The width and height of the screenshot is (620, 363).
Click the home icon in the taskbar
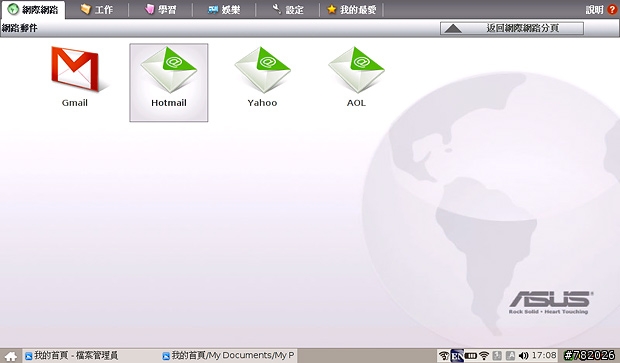click(11, 356)
